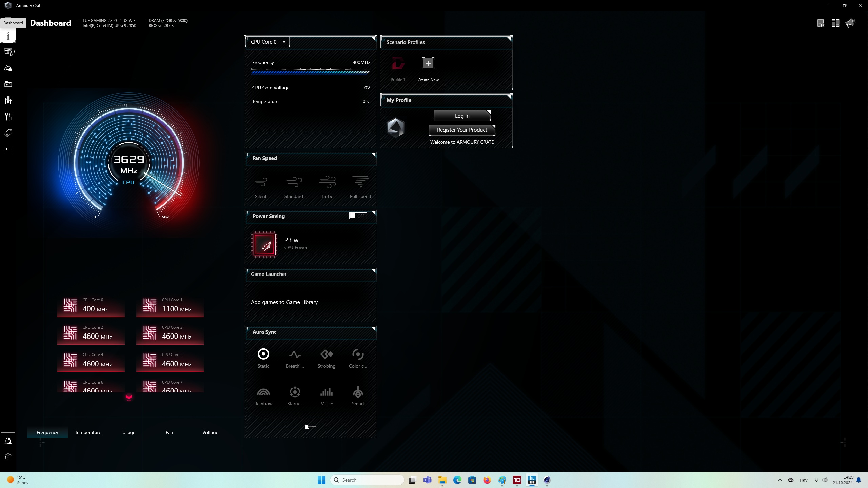Switch to the Voltage tab
Viewport: 868px width, 488px height.
pyautogui.click(x=210, y=432)
